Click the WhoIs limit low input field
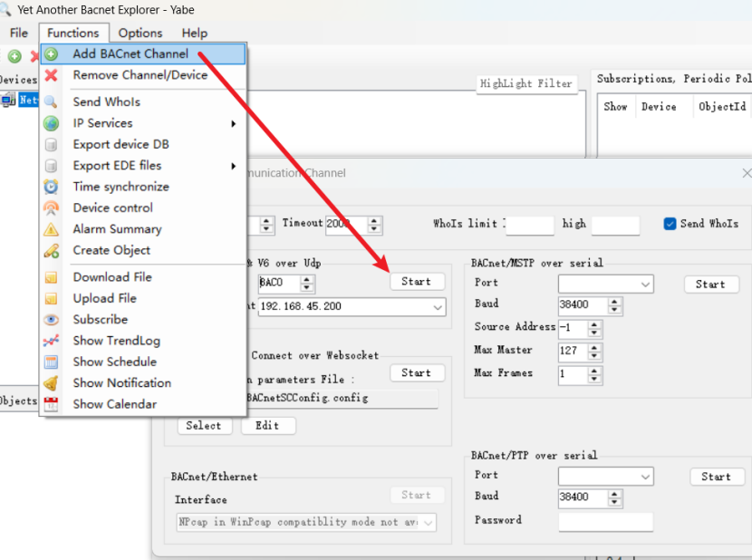Screen dimensions: 752x560 [x=529, y=225]
